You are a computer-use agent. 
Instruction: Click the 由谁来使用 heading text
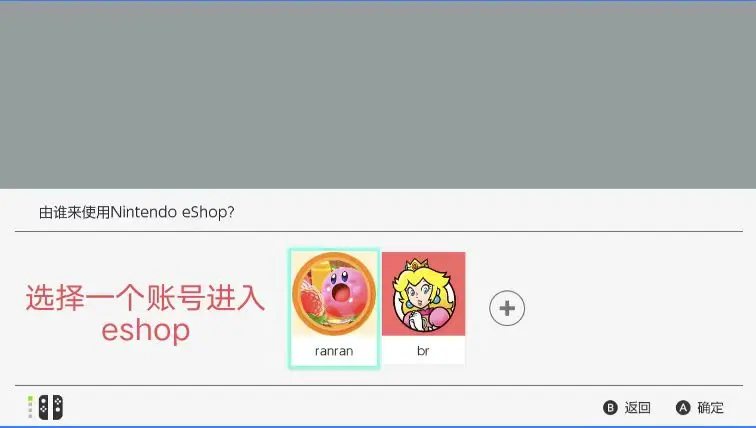click(x=75, y=212)
